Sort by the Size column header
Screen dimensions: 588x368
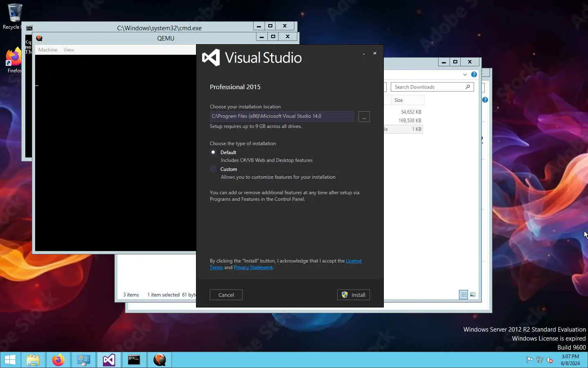(408, 100)
